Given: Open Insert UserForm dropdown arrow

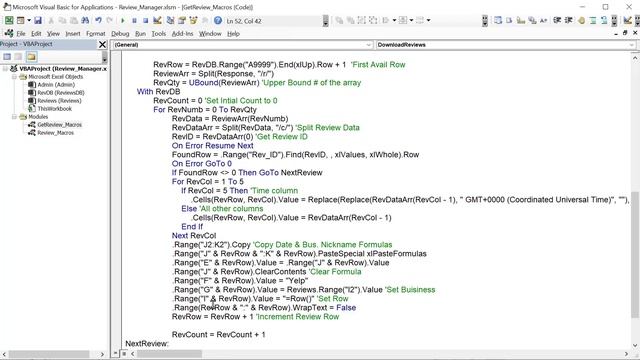Looking at the screenshot, I should click(29, 20).
